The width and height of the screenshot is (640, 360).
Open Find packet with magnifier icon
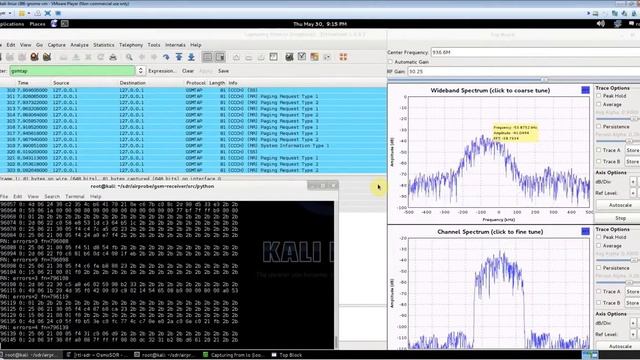129,57
